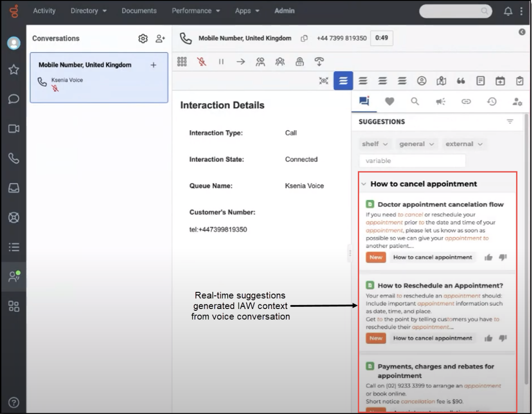Image resolution: width=532 pixels, height=414 pixels.
Task: Click the variable input field
Action: [412, 161]
